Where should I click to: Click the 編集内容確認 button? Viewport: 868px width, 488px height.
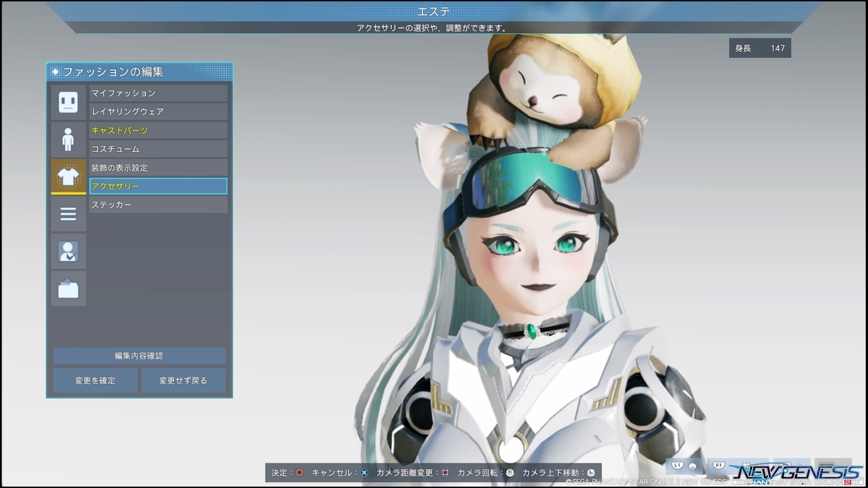coord(140,356)
